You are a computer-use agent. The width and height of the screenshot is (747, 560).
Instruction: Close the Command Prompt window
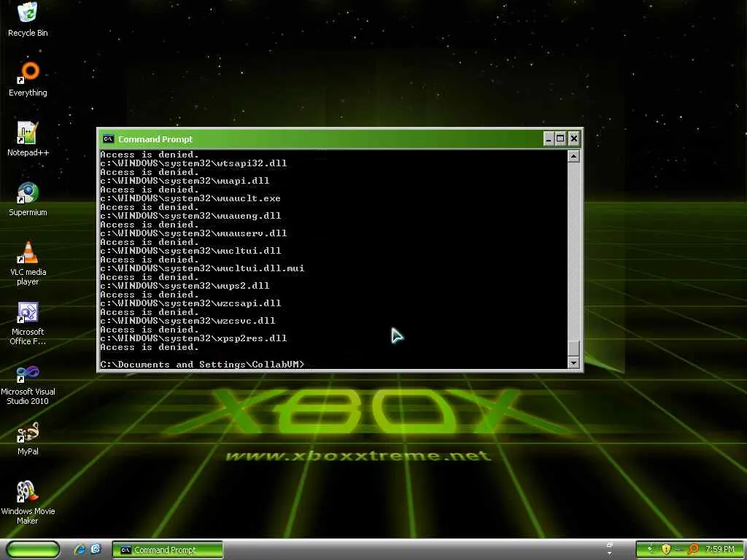tap(574, 139)
